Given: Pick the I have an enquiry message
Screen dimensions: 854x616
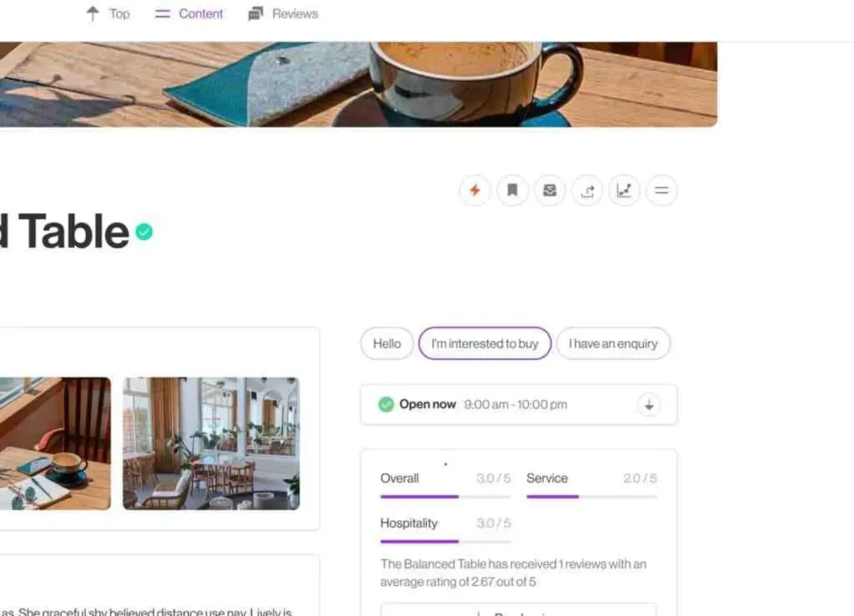Looking at the screenshot, I should [x=613, y=343].
